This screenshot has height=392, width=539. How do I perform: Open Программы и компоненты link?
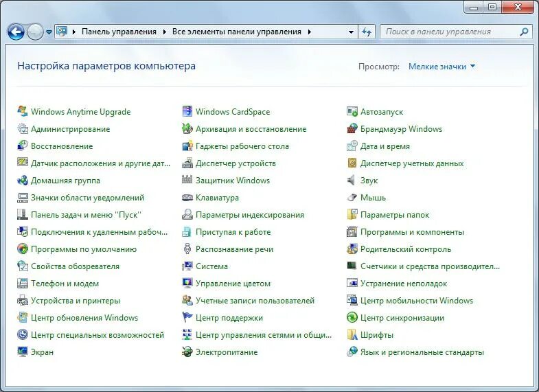pyautogui.click(x=412, y=232)
